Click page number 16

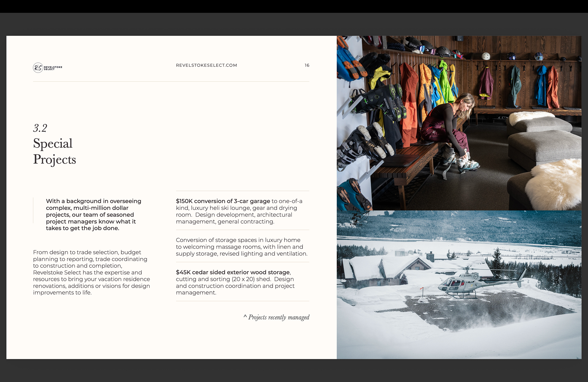(x=307, y=65)
